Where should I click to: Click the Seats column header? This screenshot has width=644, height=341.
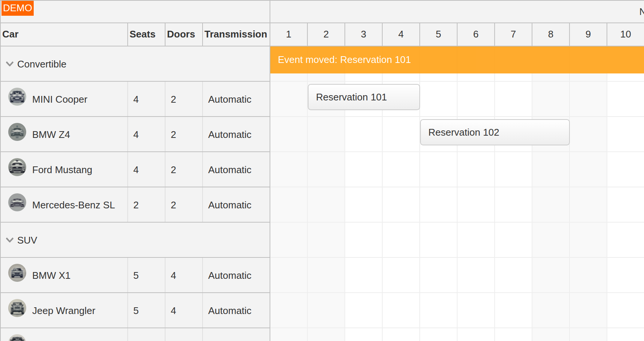pyautogui.click(x=146, y=34)
